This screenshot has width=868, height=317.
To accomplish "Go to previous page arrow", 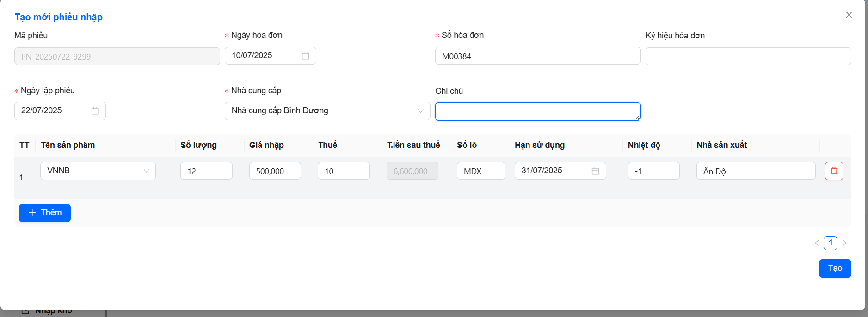I will [817, 243].
